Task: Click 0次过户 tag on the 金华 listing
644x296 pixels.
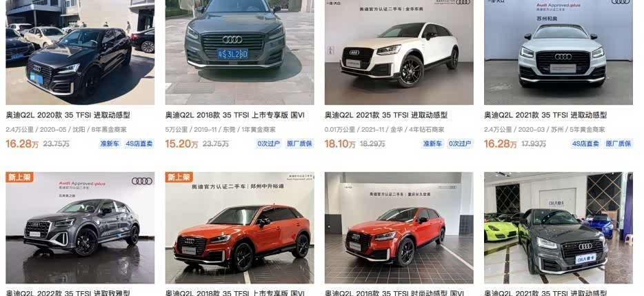Action: [460, 144]
